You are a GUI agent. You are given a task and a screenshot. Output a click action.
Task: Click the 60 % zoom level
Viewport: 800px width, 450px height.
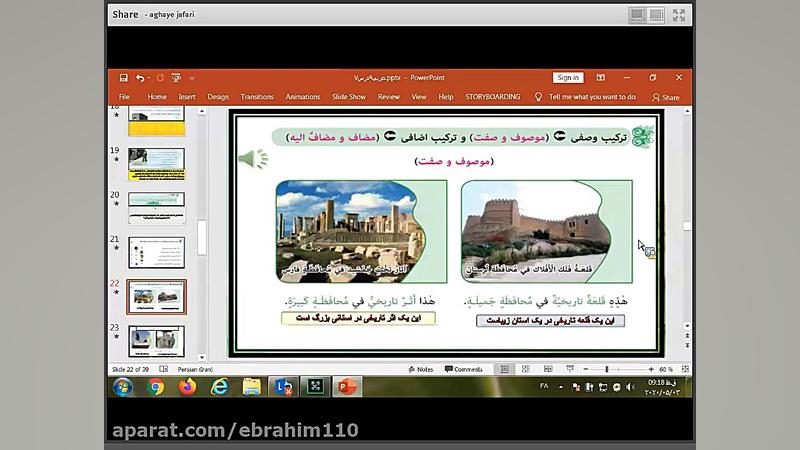point(666,369)
